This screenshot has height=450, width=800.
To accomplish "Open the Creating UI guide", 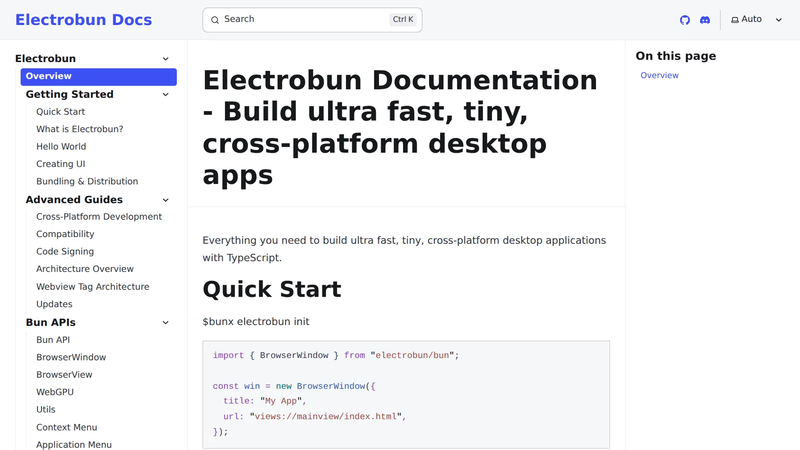I will [x=61, y=164].
